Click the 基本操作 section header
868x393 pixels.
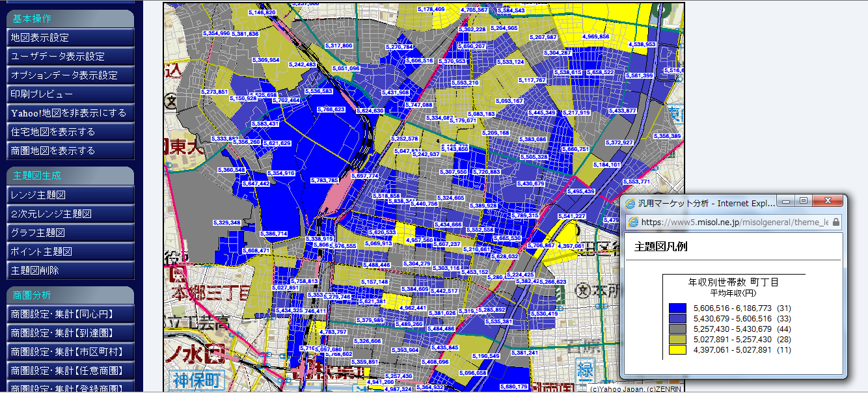(x=70, y=18)
